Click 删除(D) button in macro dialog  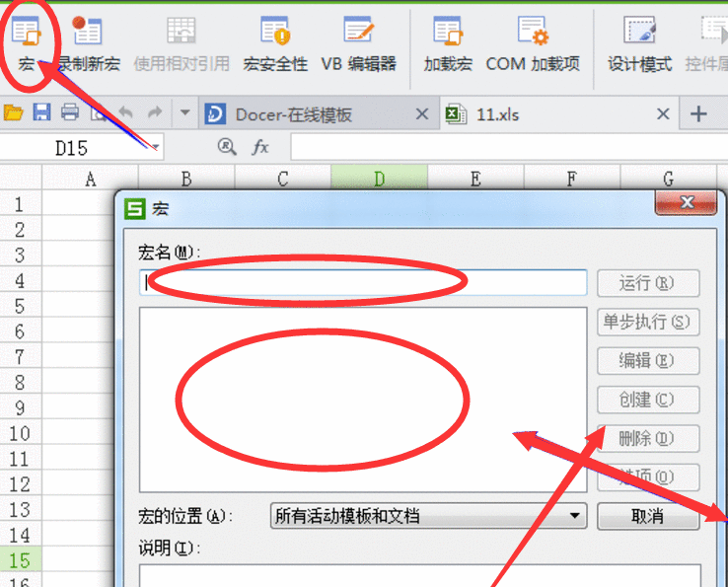[x=648, y=438]
